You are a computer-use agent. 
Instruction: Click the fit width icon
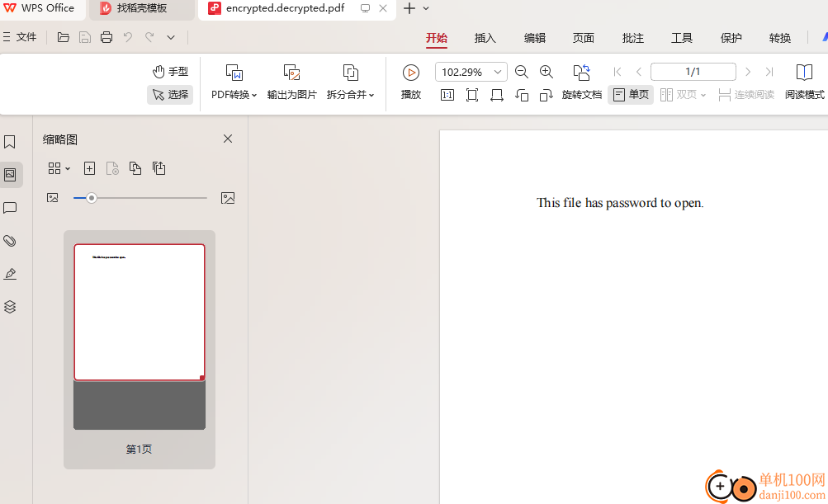coord(497,95)
